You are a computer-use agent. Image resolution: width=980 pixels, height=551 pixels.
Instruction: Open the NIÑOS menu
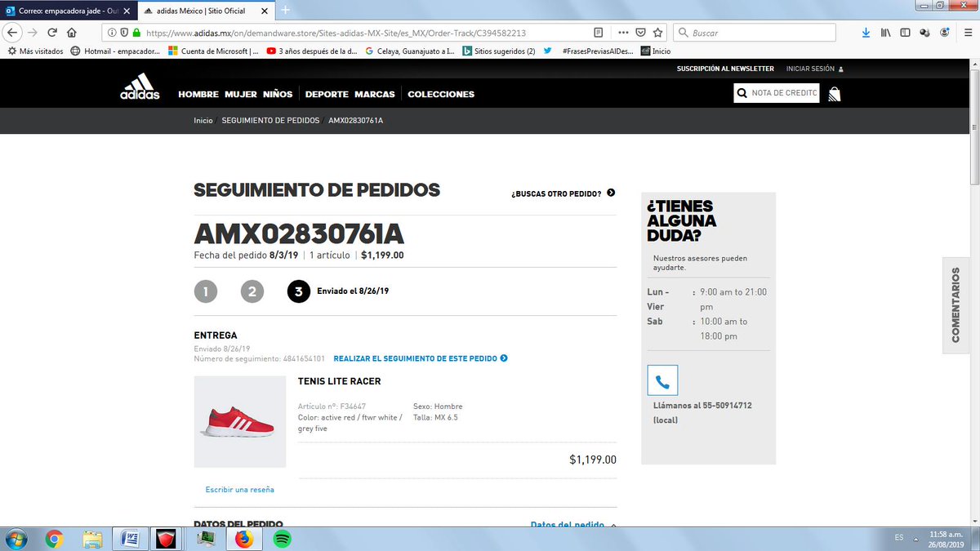click(x=278, y=94)
